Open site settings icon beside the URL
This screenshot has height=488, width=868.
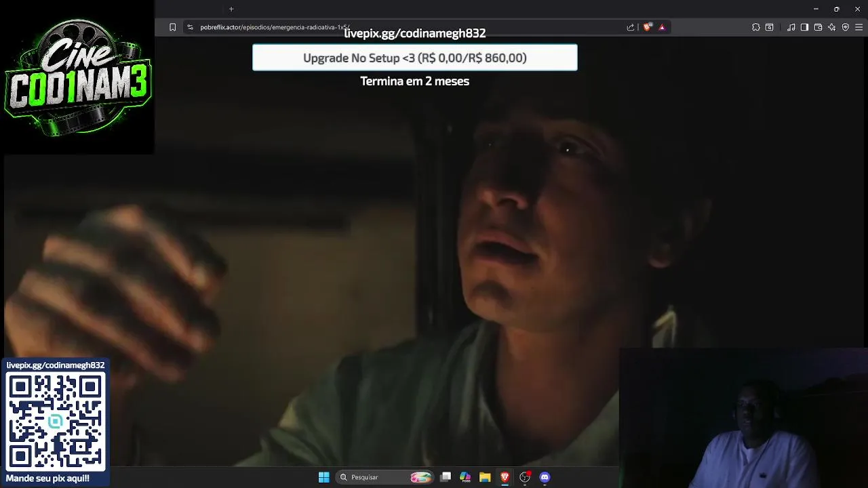point(190,27)
